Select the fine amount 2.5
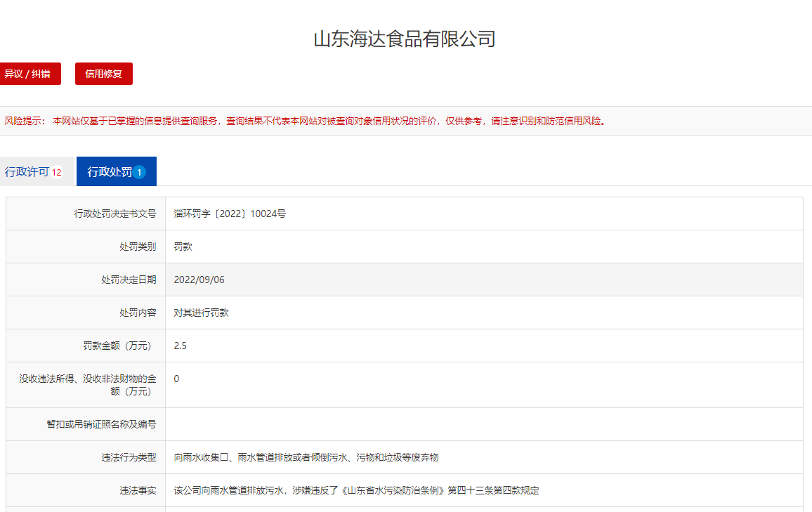This screenshot has width=812, height=512. click(x=181, y=346)
